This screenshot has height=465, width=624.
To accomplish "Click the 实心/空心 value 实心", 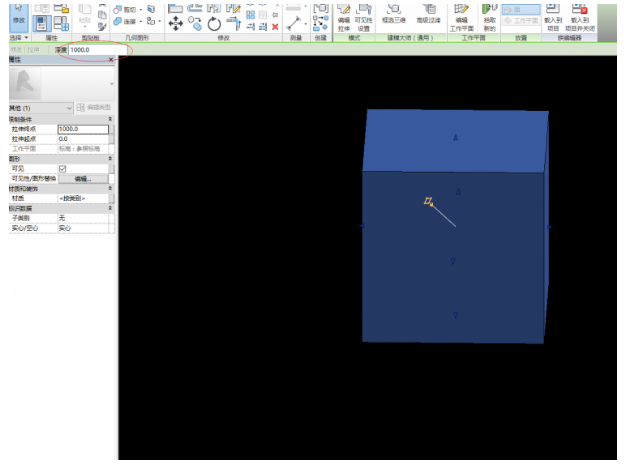I will (x=83, y=228).
